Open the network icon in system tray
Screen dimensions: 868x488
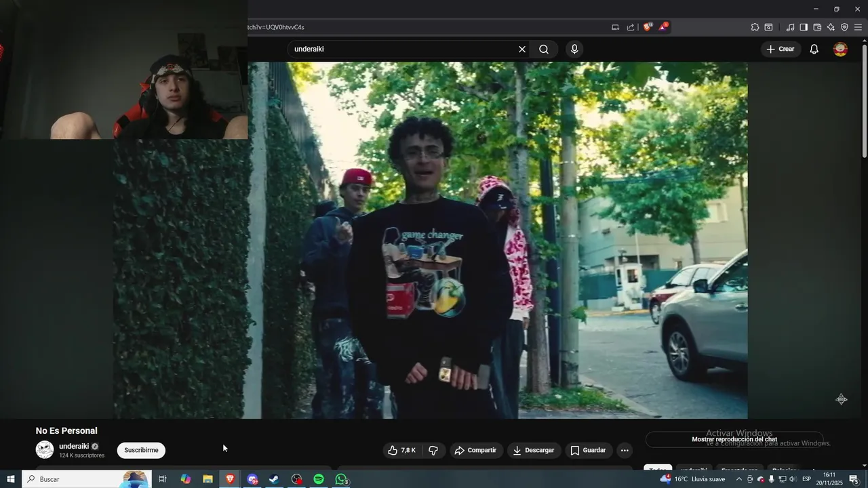(x=782, y=479)
